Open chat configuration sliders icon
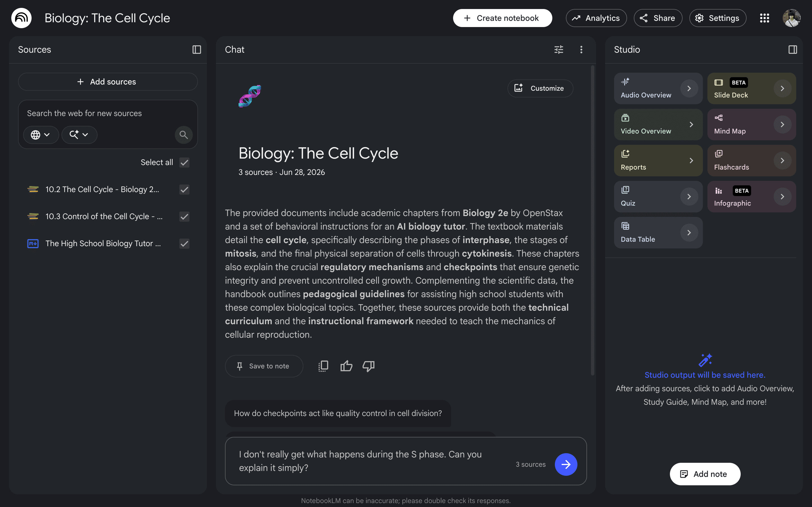 click(x=559, y=50)
